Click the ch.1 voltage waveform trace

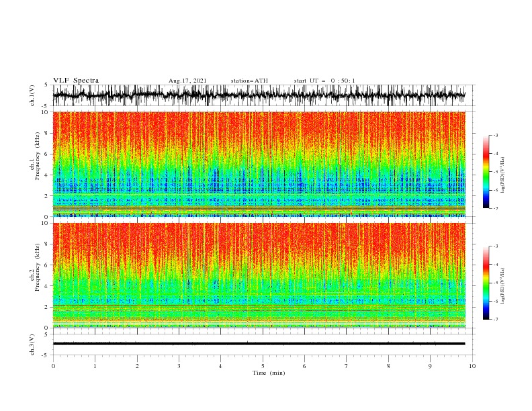pos(259,95)
